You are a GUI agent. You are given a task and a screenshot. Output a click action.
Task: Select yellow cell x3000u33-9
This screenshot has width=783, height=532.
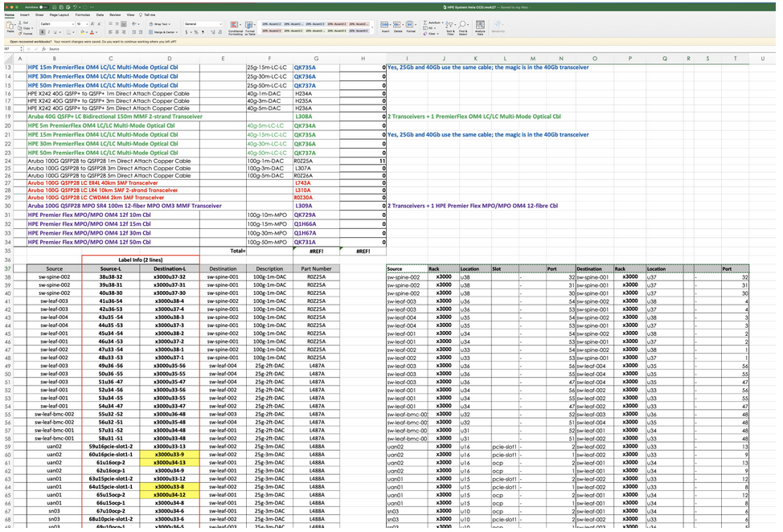(170, 455)
